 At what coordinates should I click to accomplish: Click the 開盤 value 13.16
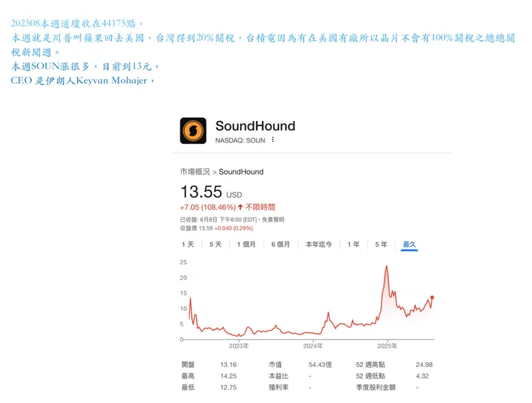click(x=229, y=365)
